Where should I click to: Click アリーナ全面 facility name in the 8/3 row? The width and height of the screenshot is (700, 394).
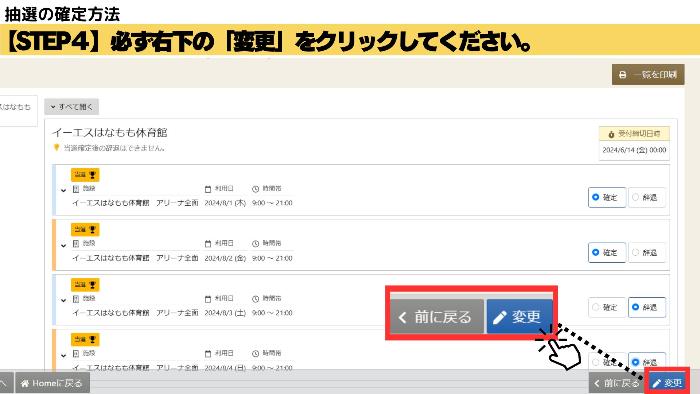pos(177,313)
